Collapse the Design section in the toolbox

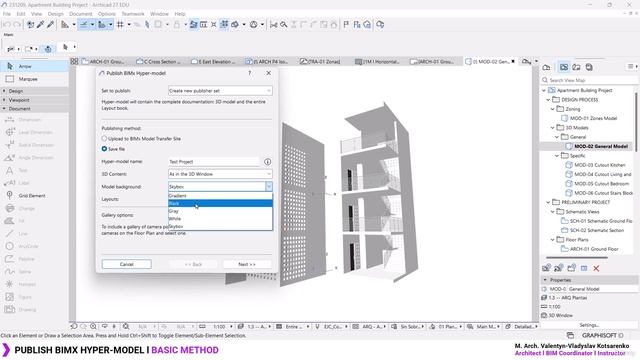[x=34, y=91]
